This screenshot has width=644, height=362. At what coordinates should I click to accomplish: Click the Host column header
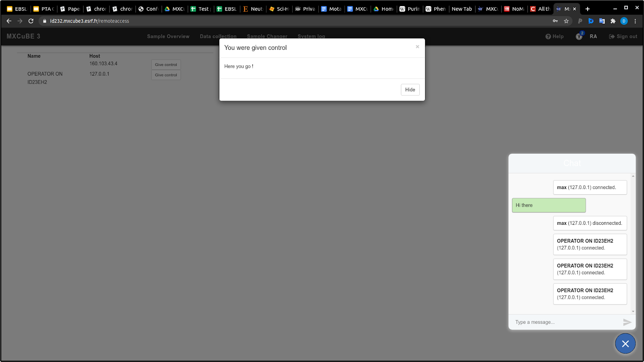click(95, 56)
